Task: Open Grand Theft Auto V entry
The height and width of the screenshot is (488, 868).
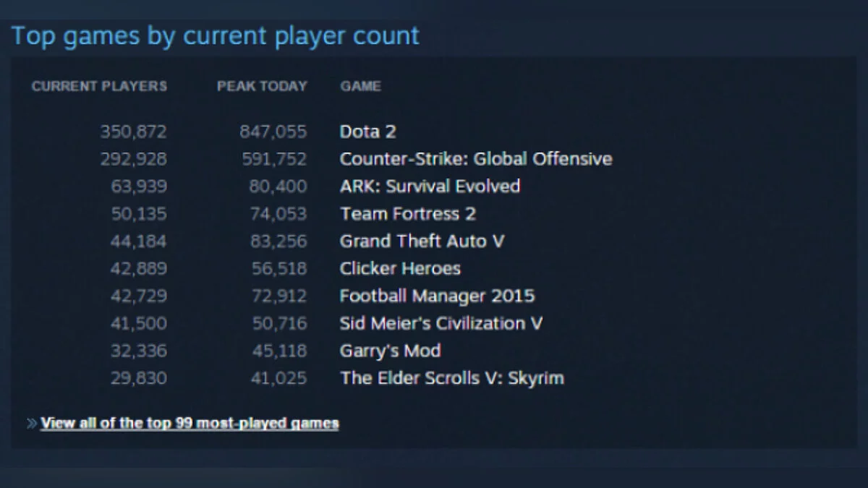Action: (422, 241)
